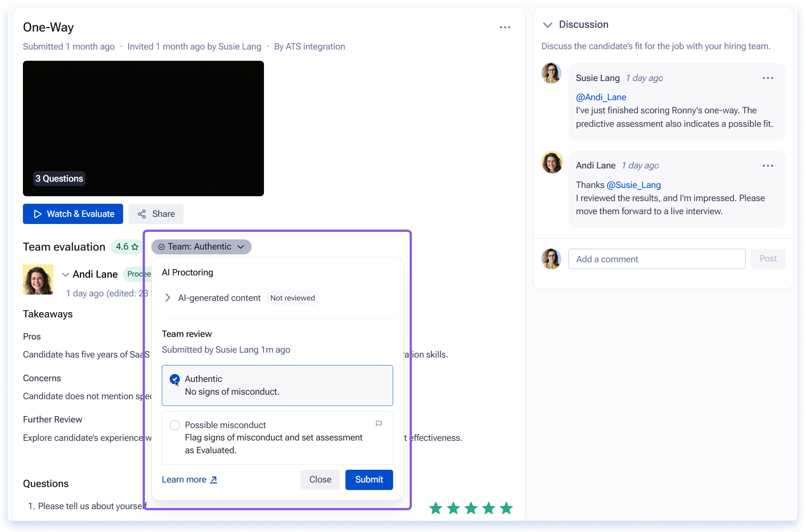The width and height of the screenshot is (805, 532).
Task: Open the One-Way card three-dot menu
Action: pyautogui.click(x=505, y=27)
